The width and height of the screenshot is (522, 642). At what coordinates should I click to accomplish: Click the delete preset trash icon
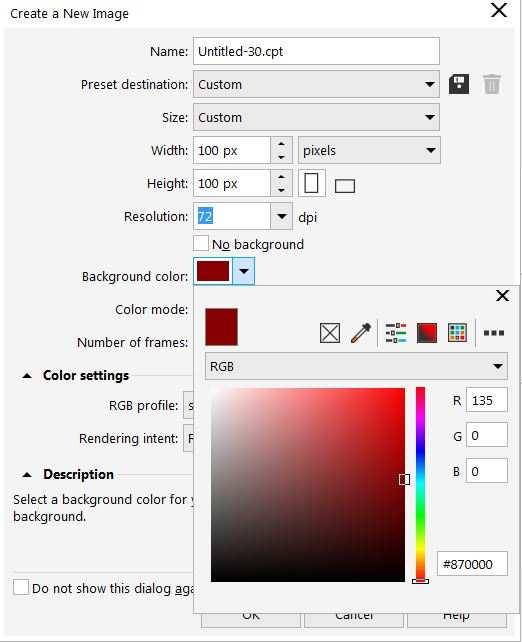click(x=491, y=84)
